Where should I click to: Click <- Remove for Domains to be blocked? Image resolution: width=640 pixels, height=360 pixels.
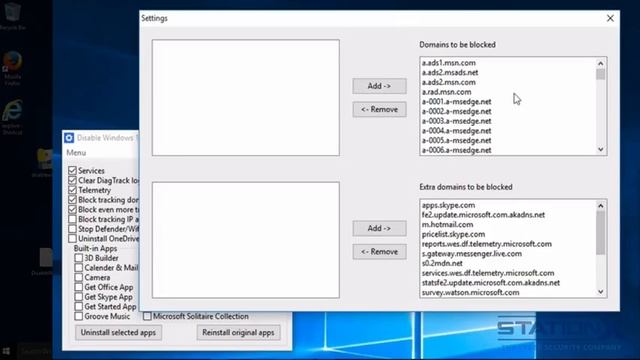pos(379,109)
